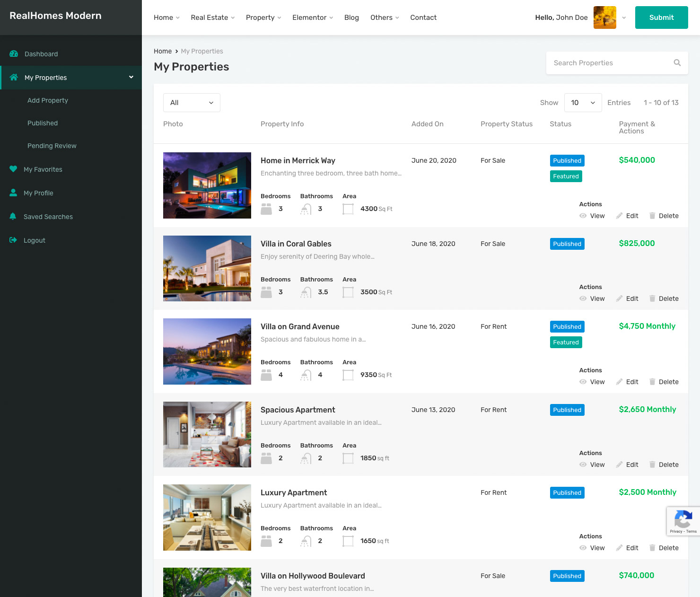Open the Home in Merrick Way title
Viewport: 700px width, 597px height.
pos(298,160)
